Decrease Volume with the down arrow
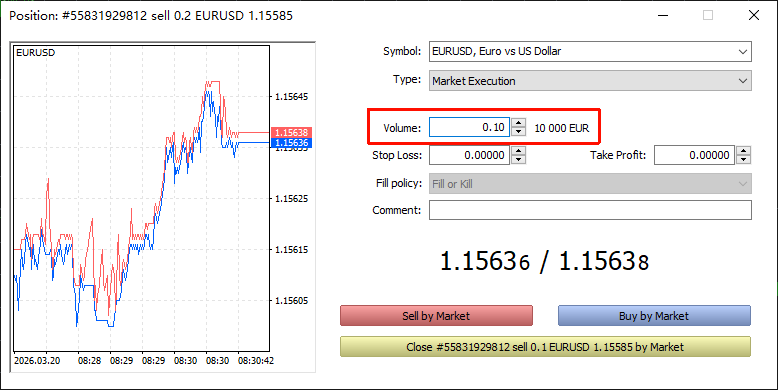This screenshot has height=390, width=778. click(x=518, y=131)
